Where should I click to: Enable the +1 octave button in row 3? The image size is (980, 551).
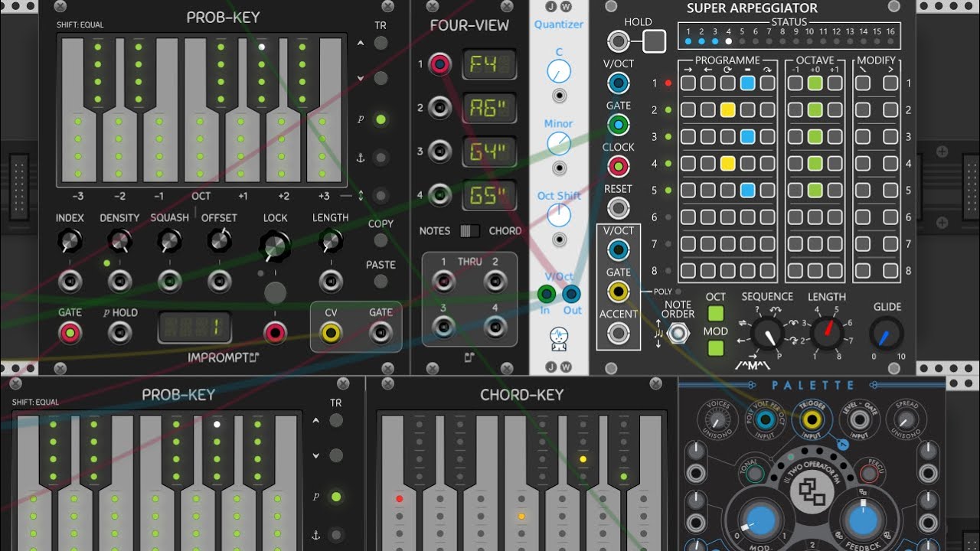pos(835,137)
